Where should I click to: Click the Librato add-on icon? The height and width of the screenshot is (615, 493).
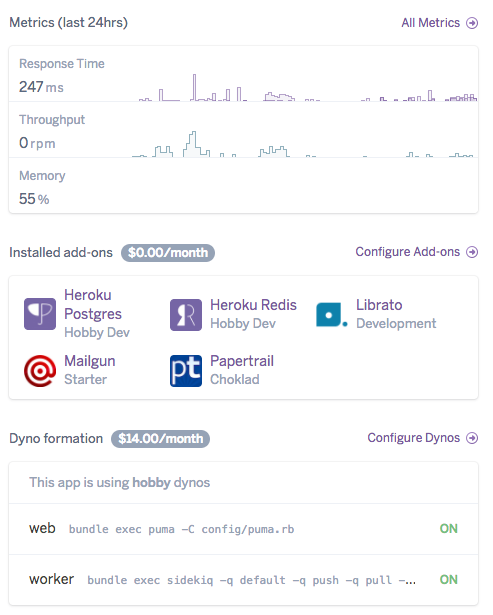point(332,315)
